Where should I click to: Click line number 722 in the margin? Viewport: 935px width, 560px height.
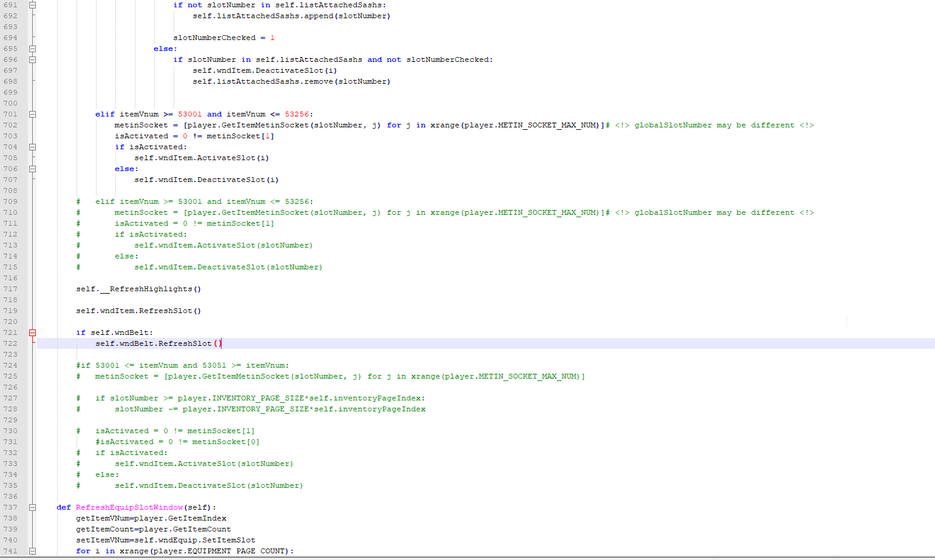(x=10, y=343)
